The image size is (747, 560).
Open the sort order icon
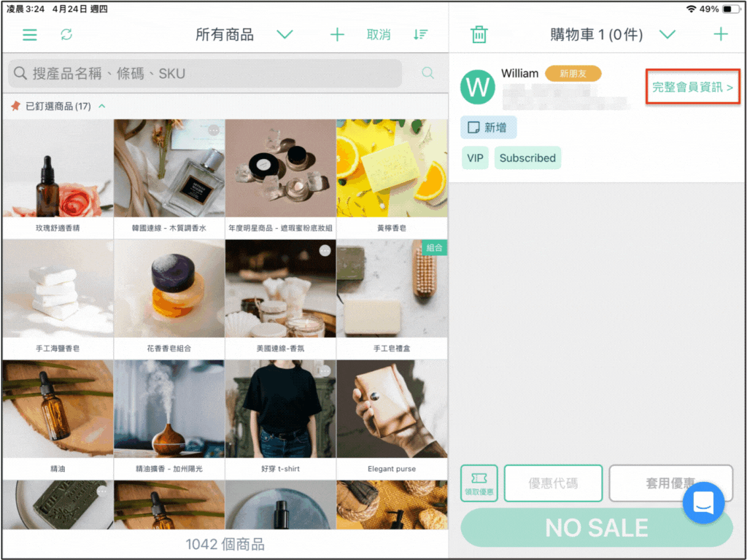[x=420, y=34]
